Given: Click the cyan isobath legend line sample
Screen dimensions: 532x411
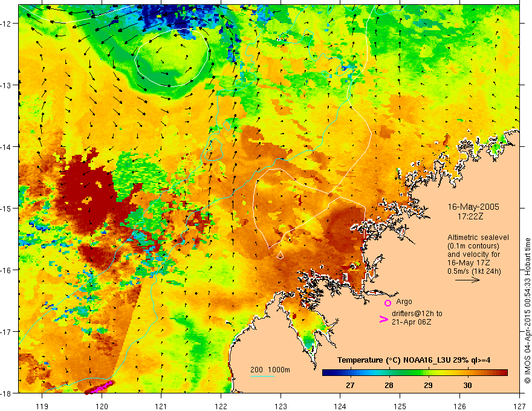Looking at the screenshot, I should pyautogui.click(x=262, y=376).
